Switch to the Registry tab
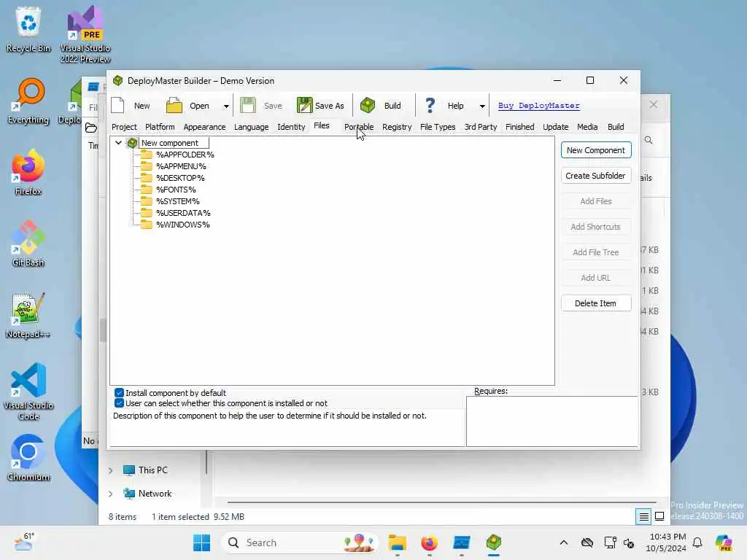 pyautogui.click(x=397, y=127)
